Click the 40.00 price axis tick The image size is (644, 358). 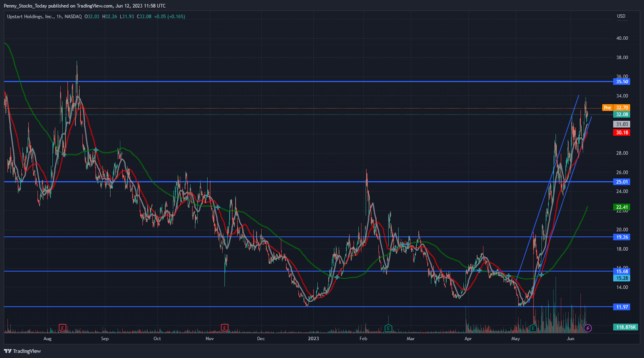click(622, 38)
